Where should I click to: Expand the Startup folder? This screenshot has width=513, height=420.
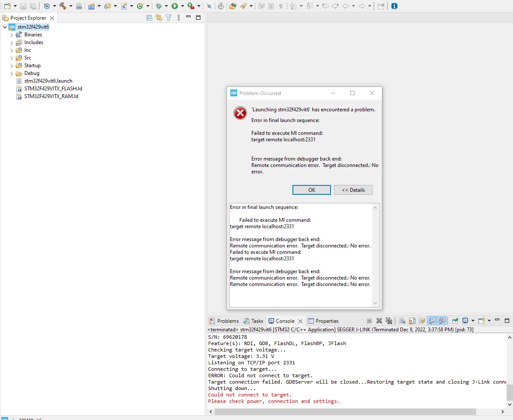tap(12, 66)
